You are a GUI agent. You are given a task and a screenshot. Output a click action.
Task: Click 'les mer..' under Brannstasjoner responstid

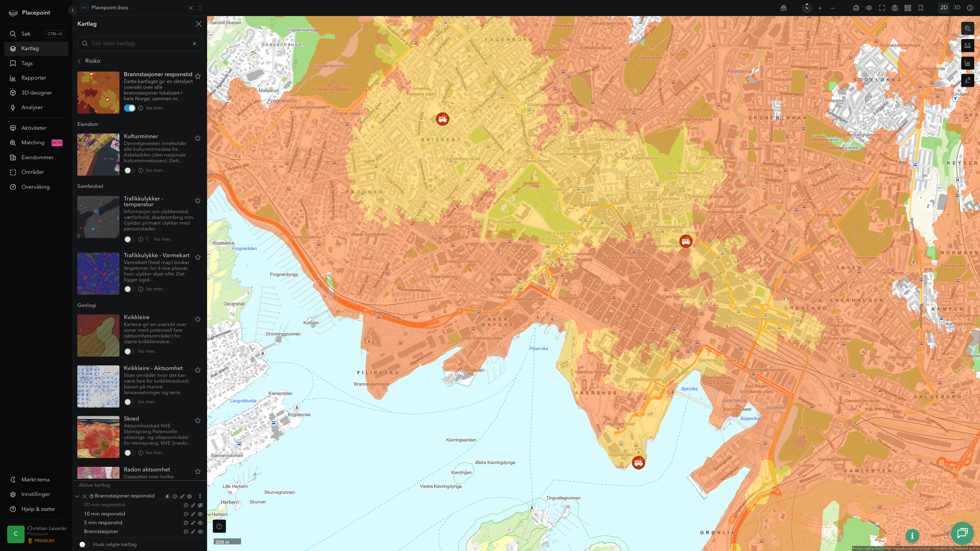[x=155, y=108]
